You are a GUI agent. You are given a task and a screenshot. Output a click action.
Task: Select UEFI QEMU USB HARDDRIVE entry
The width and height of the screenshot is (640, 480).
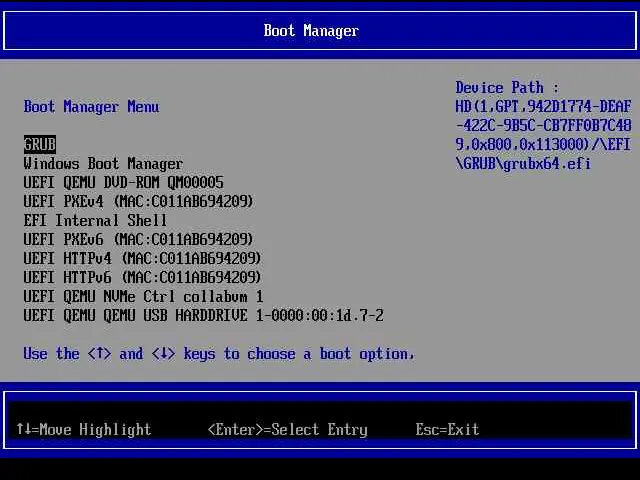[x=204, y=316]
